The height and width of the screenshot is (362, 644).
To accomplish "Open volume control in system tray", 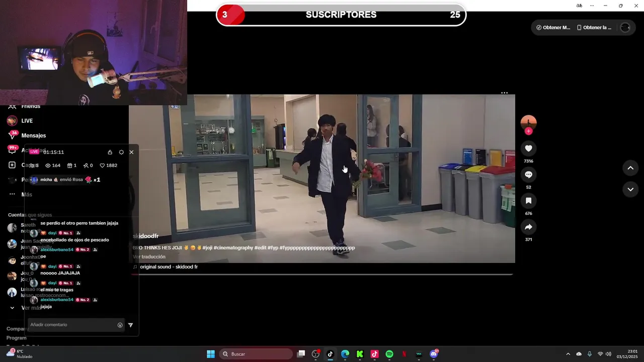I will (x=608, y=354).
